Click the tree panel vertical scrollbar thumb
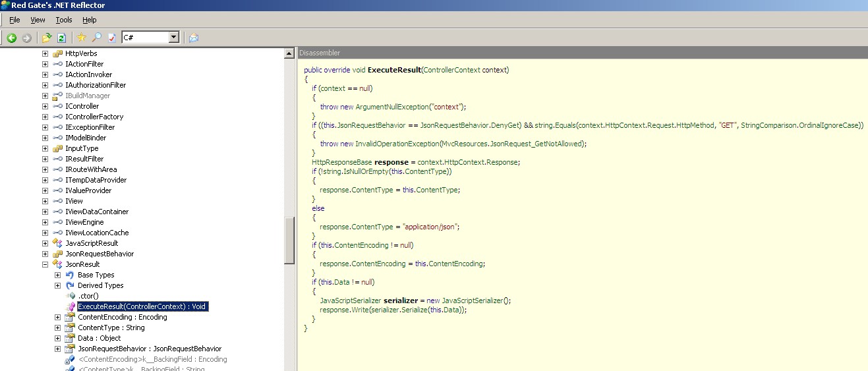The image size is (868, 371). click(x=289, y=240)
